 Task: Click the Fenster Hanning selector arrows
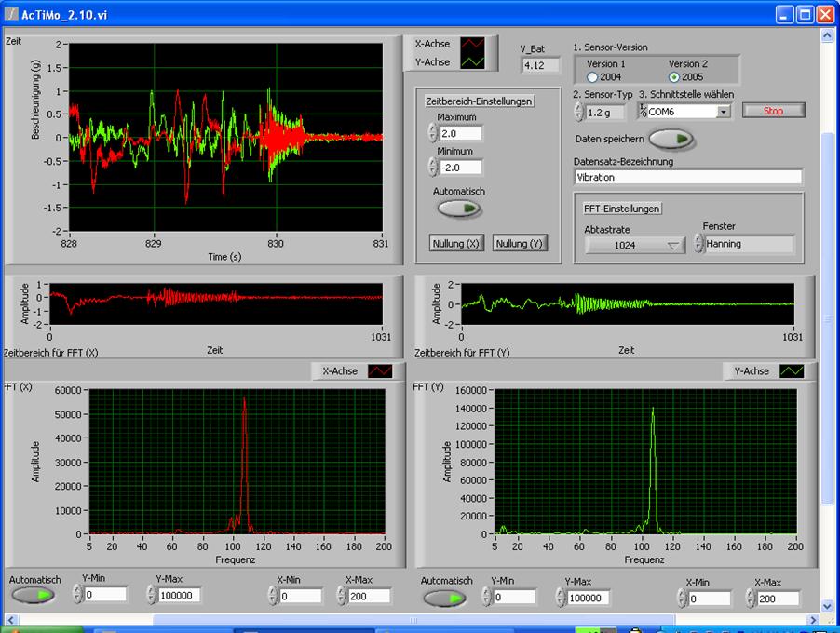tap(698, 244)
